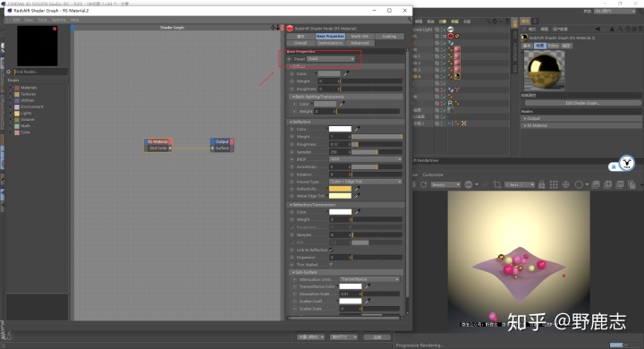Viewport: 644px width, 349px height.
Task: Toggle Thin Walled checkbox
Action: (331, 265)
